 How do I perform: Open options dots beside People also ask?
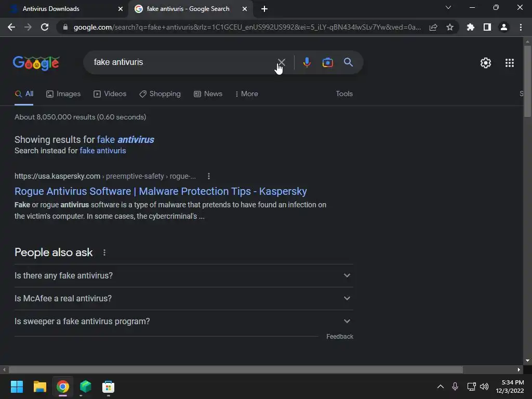[104, 252]
